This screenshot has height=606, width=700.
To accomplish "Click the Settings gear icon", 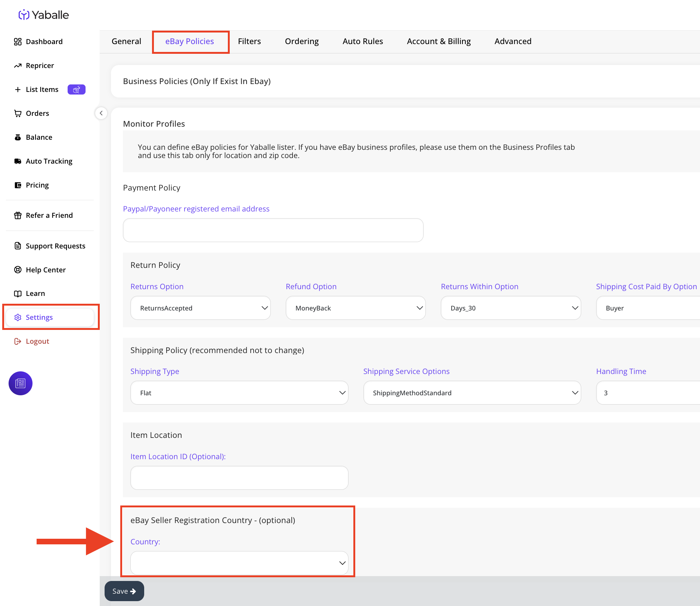I will [18, 317].
